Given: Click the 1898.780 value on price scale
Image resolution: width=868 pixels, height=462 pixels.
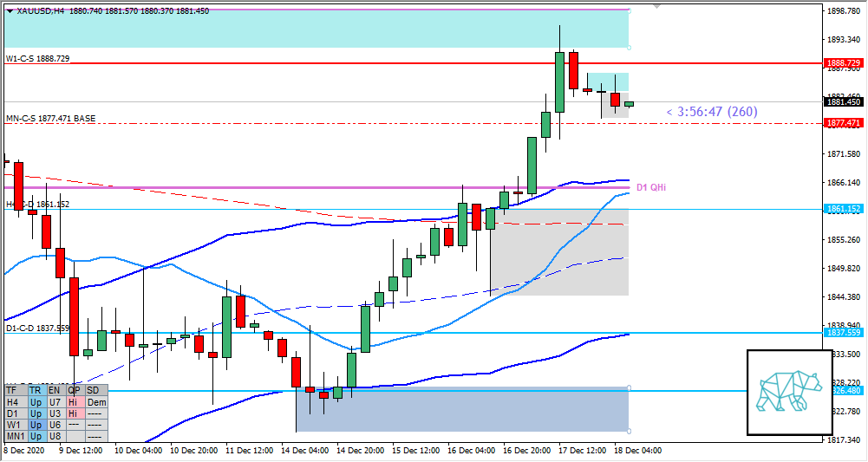Looking at the screenshot, I should (x=845, y=10).
